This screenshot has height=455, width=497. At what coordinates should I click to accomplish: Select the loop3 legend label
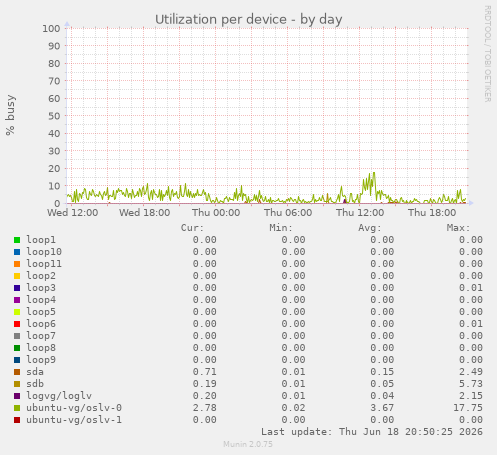click(41, 288)
